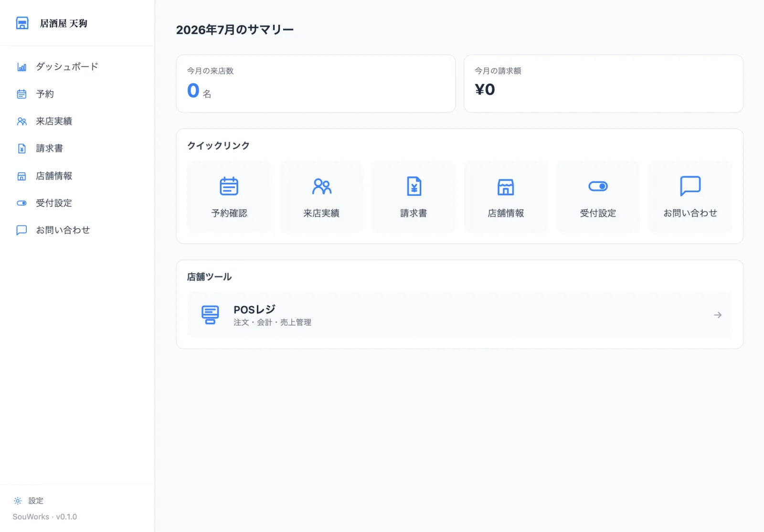Open 設定 at the sidebar bottom
764x532 pixels.
click(36, 500)
